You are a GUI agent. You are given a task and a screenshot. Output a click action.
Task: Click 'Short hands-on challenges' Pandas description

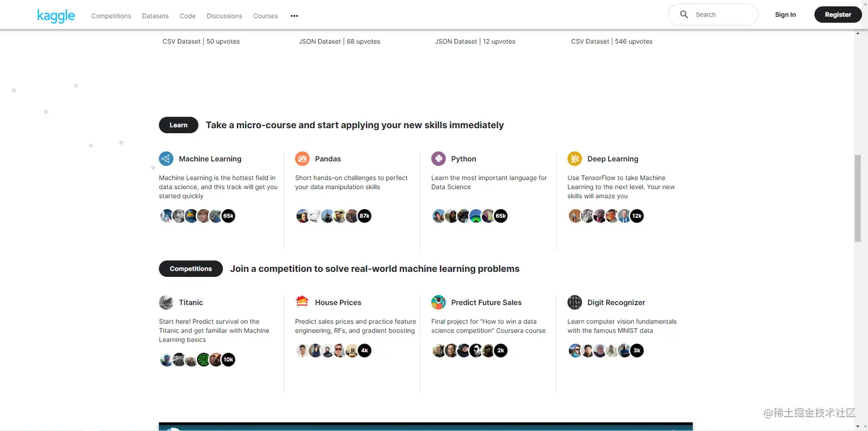pyautogui.click(x=351, y=183)
